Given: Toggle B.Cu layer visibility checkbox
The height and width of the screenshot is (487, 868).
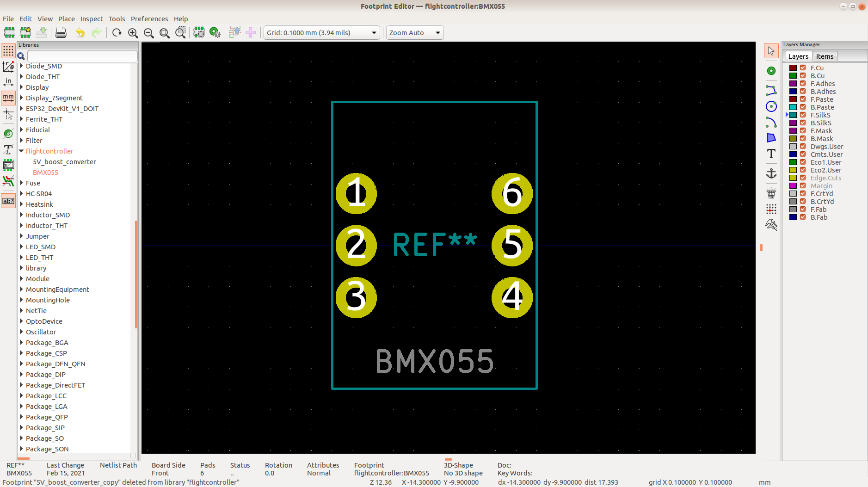Looking at the screenshot, I should tap(803, 76).
